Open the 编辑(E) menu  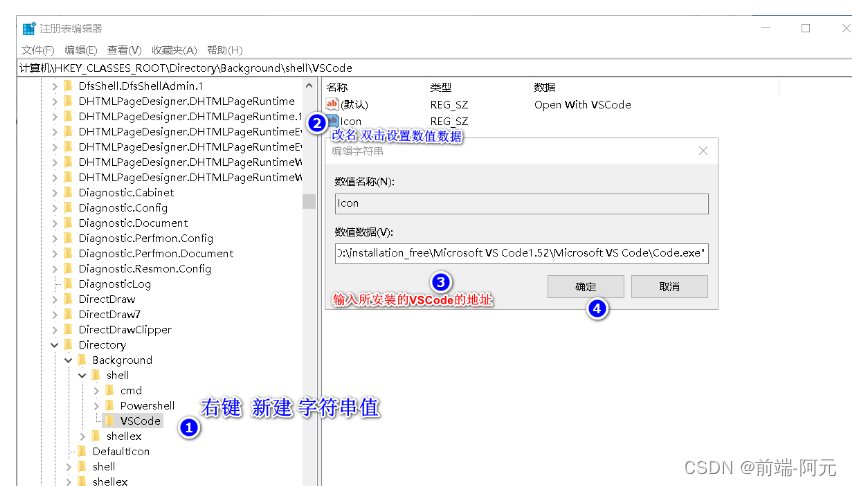click(x=80, y=50)
